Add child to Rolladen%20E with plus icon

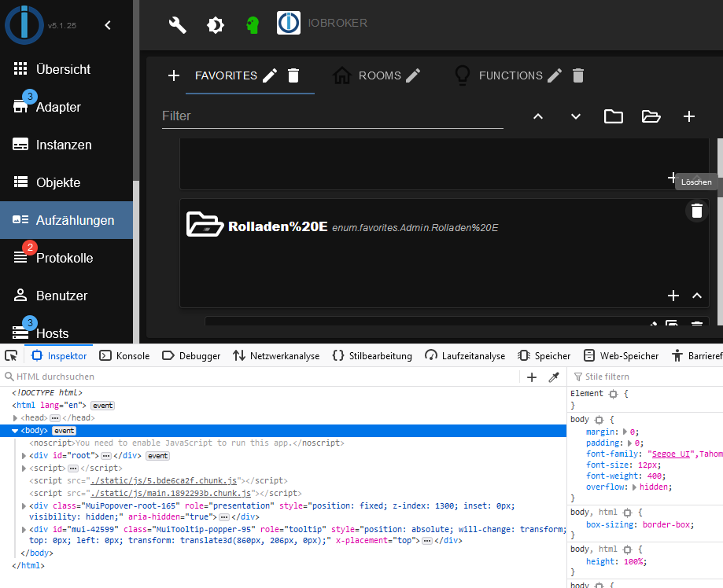click(673, 296)
